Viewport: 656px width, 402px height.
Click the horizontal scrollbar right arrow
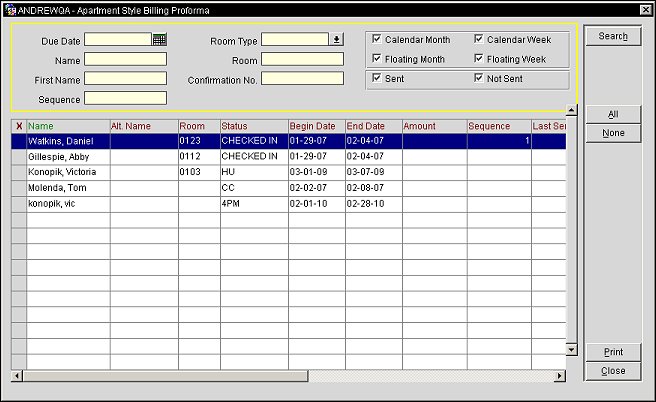(561, 376)
